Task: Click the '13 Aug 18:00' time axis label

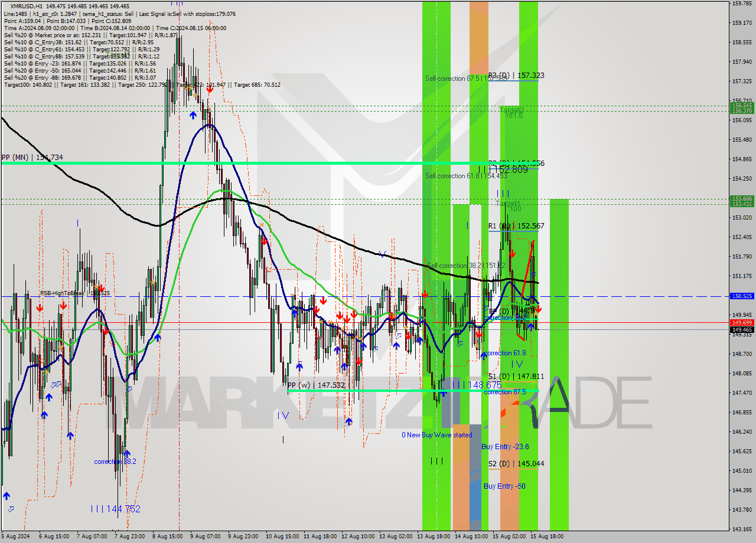Action: point(433,537)
